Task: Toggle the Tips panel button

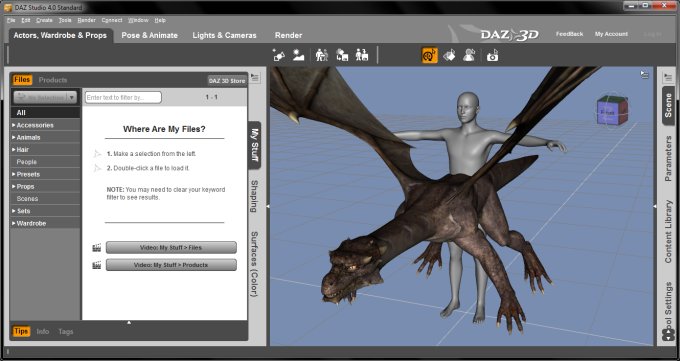Action: (21, 331)
